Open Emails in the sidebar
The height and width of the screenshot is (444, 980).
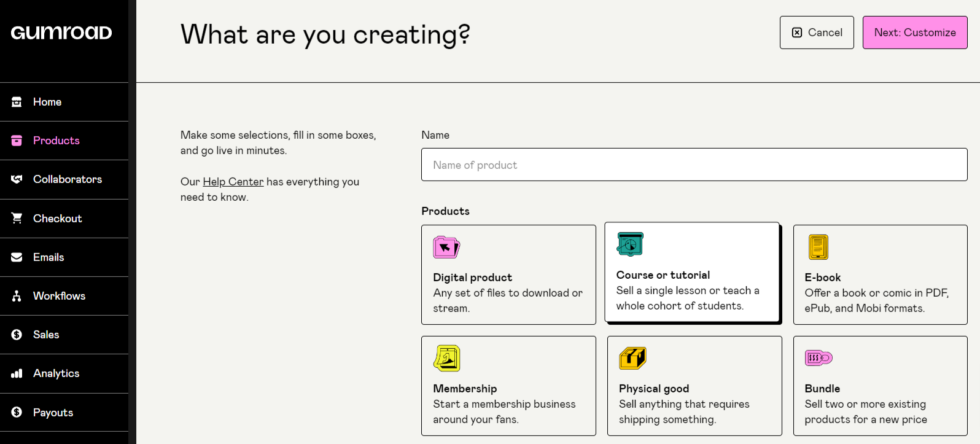click(64, 257)
